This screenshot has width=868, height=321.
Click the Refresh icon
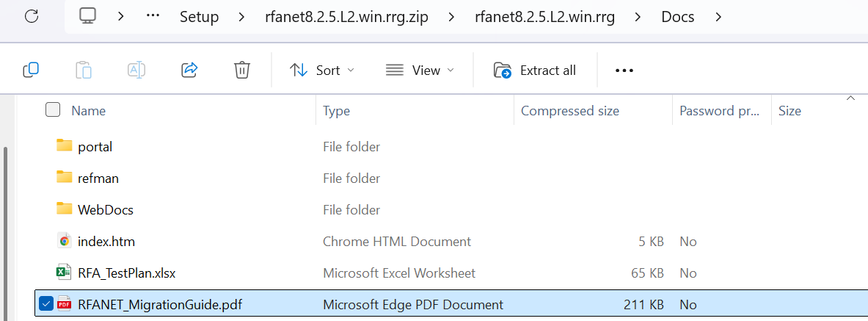point(32,16)
